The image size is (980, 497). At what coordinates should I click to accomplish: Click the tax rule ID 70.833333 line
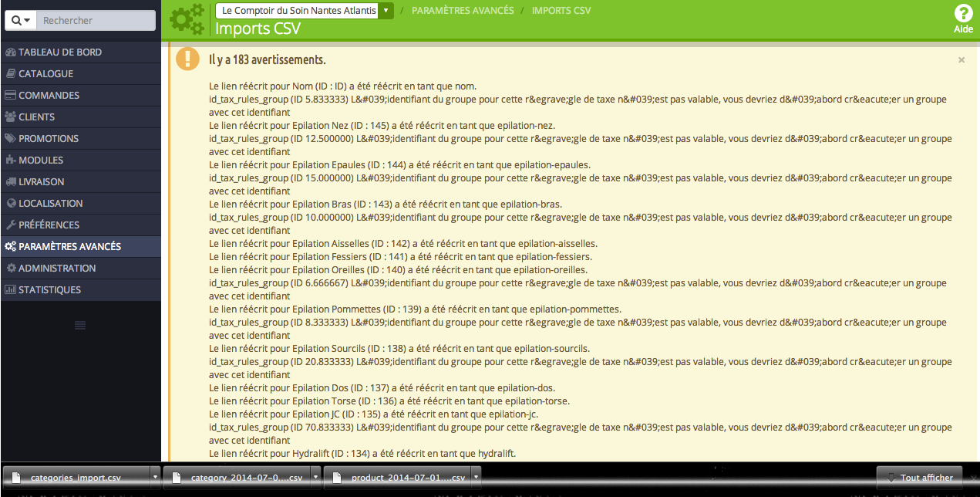click(580, 434)
